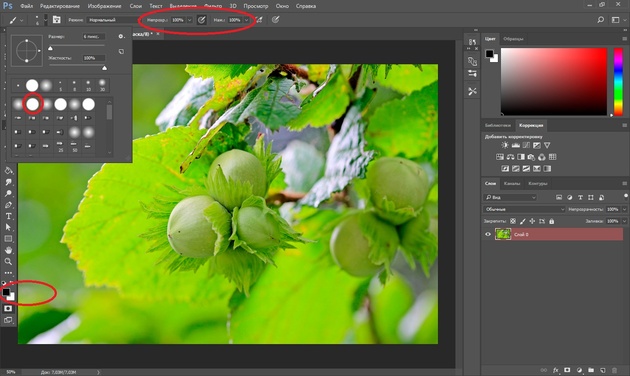Click the foreground color swatch in toolbar
Image resolution: width=630 pixels, height=376 pixels.
(6, 292)
